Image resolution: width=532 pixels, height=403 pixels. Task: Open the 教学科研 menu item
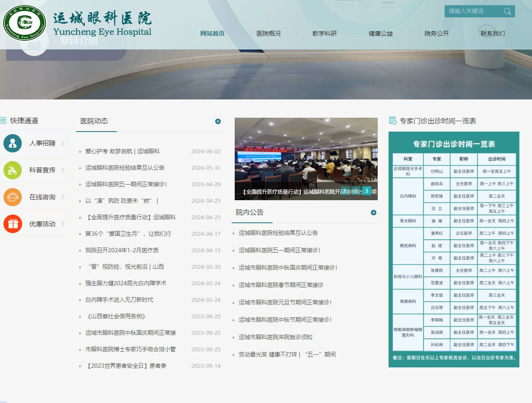coord(325,33)
